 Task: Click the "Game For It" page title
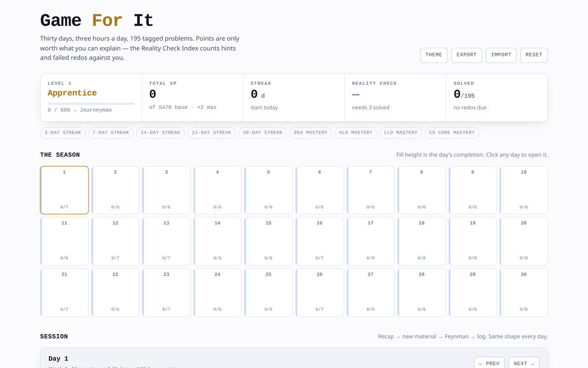tap(97, 21)
